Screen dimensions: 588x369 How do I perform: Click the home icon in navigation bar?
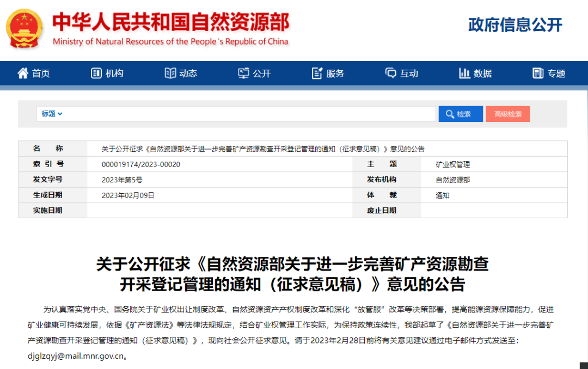(x=23, y=73)
